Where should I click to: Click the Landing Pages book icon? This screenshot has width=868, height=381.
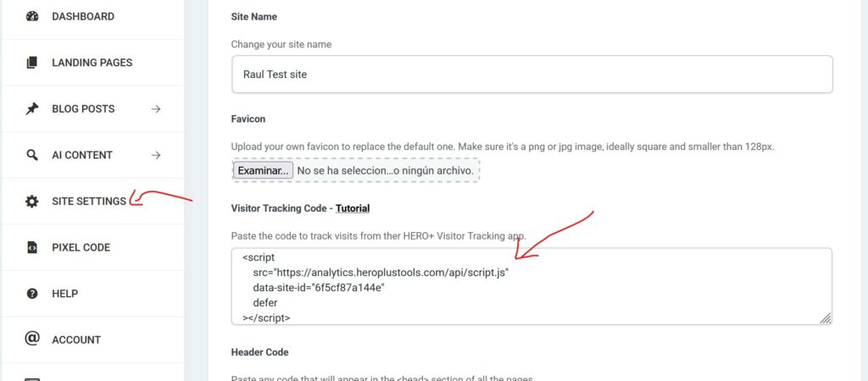pos(32,63)
